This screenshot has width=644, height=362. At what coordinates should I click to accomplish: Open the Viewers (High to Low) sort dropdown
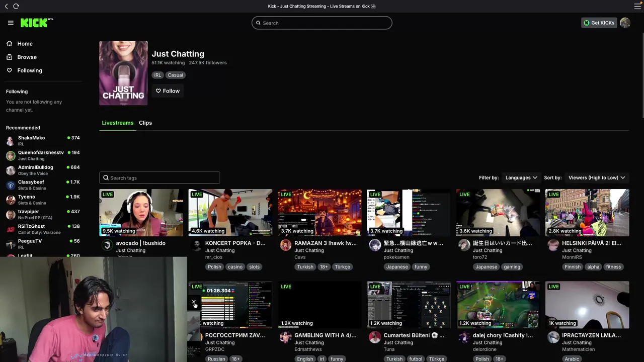(x=597, y=177)
